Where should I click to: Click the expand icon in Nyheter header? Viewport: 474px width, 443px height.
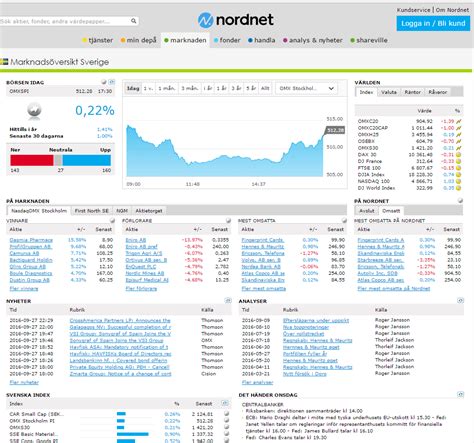point(228,301)
